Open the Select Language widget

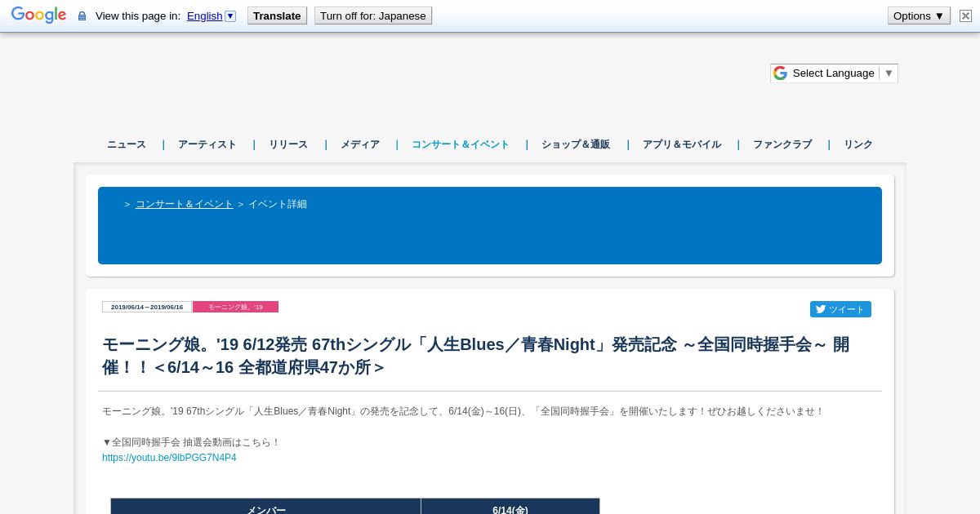click(834, 73)
